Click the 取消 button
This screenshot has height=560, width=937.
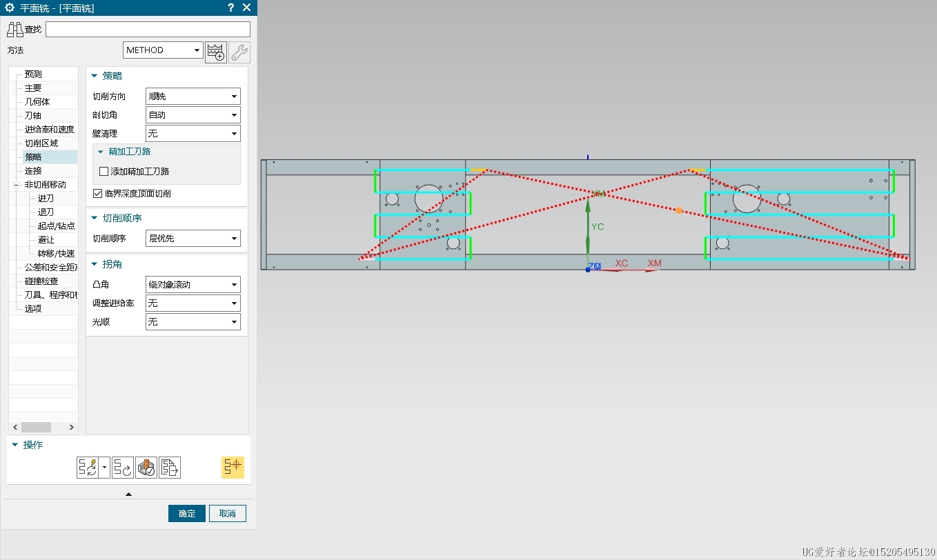point(228,514)
